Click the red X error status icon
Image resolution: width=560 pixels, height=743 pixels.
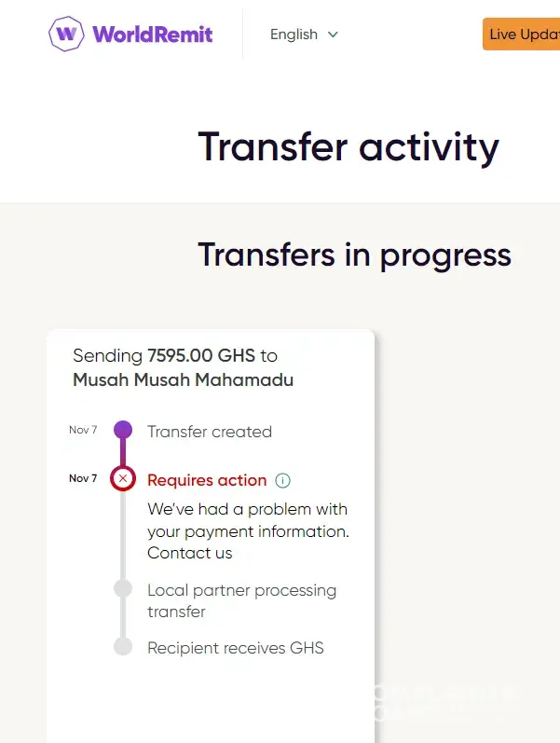tap(123, 479)
